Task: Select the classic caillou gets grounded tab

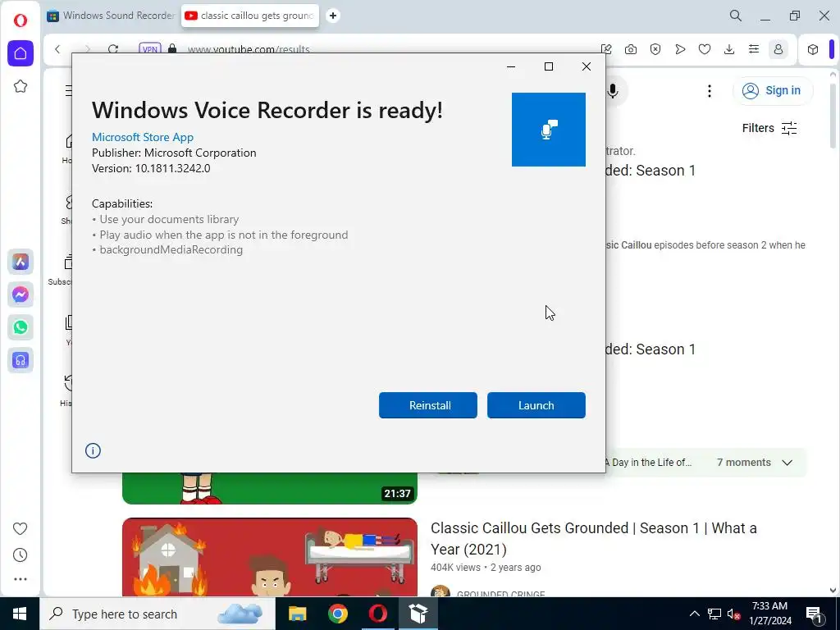Action: [x=249, y=16]
